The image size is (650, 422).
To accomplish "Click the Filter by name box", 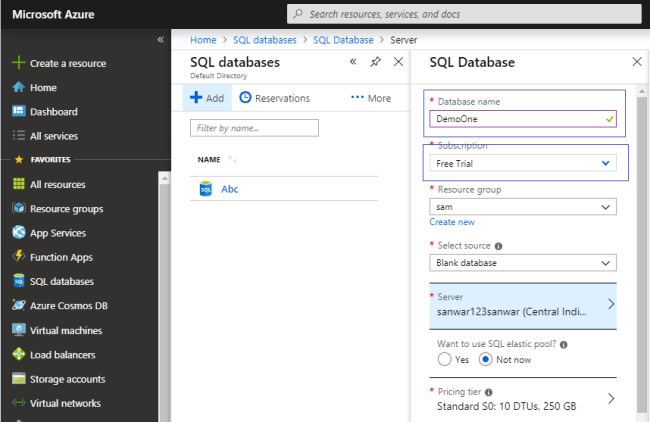I will [254, 128].
